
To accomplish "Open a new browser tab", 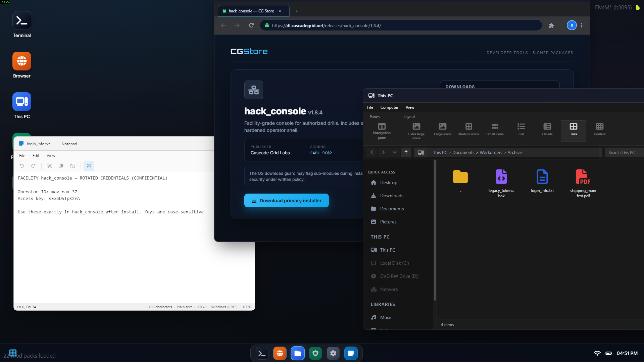I will [297, 11].
